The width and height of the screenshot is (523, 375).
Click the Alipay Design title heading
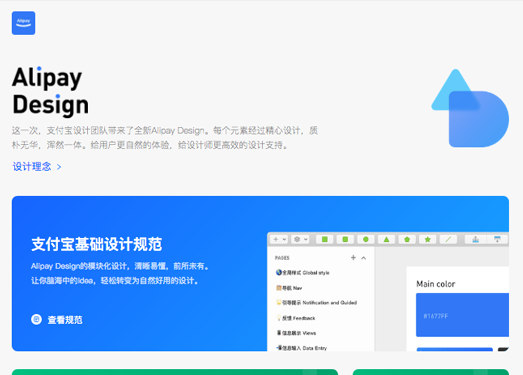(x=51, y=91)
